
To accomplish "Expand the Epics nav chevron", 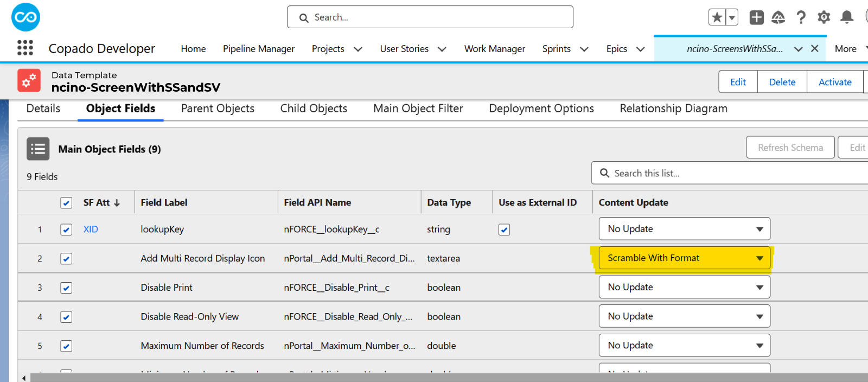I will 641,49.
